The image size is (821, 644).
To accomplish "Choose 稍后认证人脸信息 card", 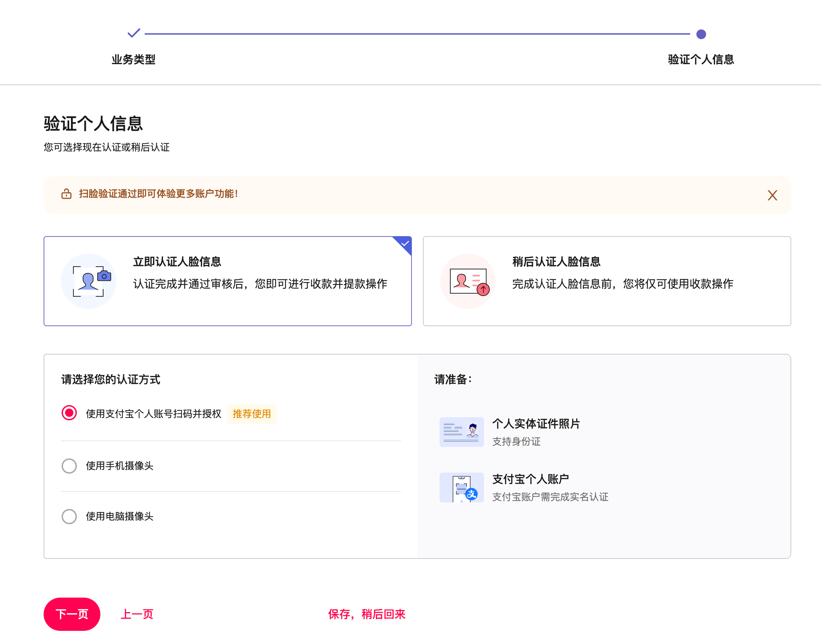I will pyautogui.click(x=606, y=281).
